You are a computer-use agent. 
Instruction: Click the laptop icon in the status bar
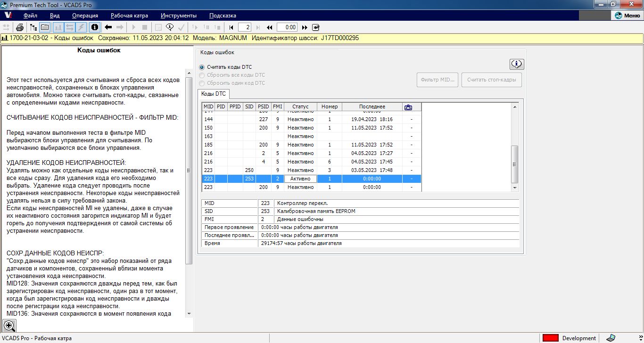coord(611,338)
